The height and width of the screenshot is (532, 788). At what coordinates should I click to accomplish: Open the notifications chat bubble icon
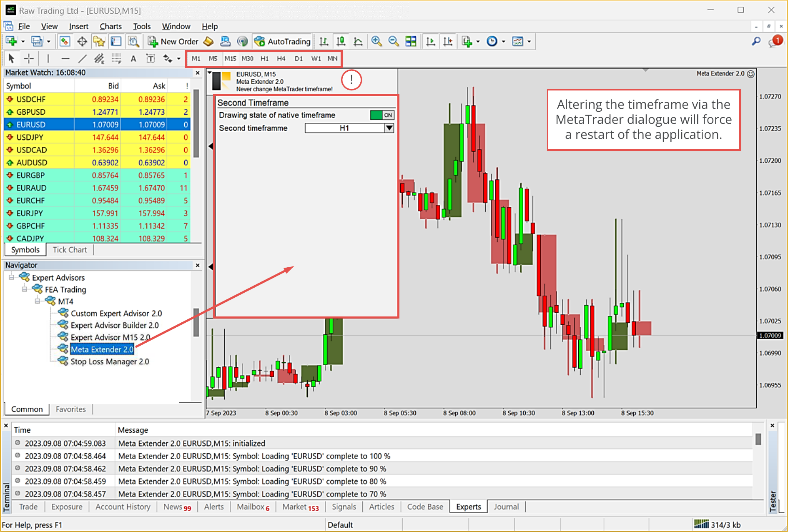point(775,41)
